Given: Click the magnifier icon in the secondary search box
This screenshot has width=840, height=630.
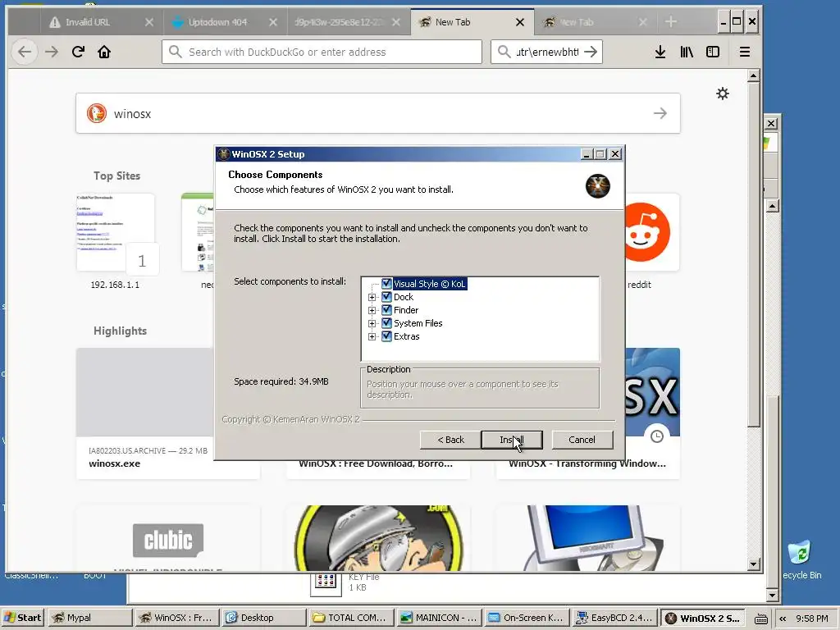Looking at the screenshot, I should [x=504, y=52].
